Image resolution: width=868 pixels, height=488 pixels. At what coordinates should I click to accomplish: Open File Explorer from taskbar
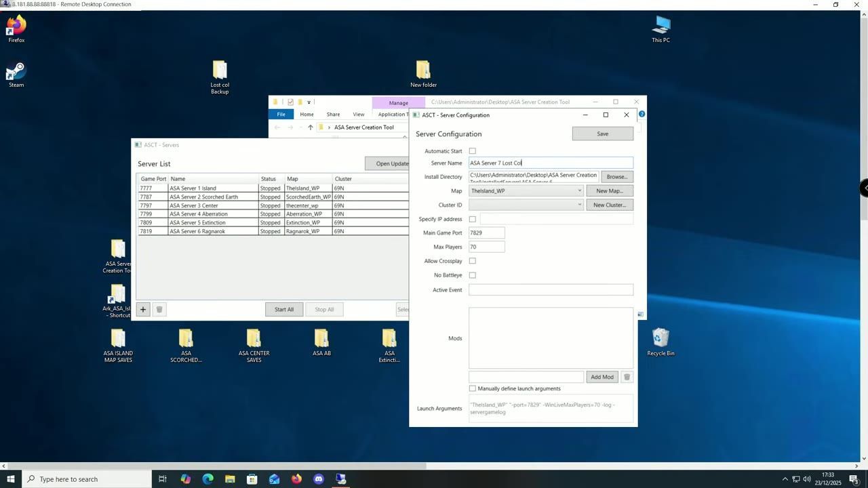230,479
